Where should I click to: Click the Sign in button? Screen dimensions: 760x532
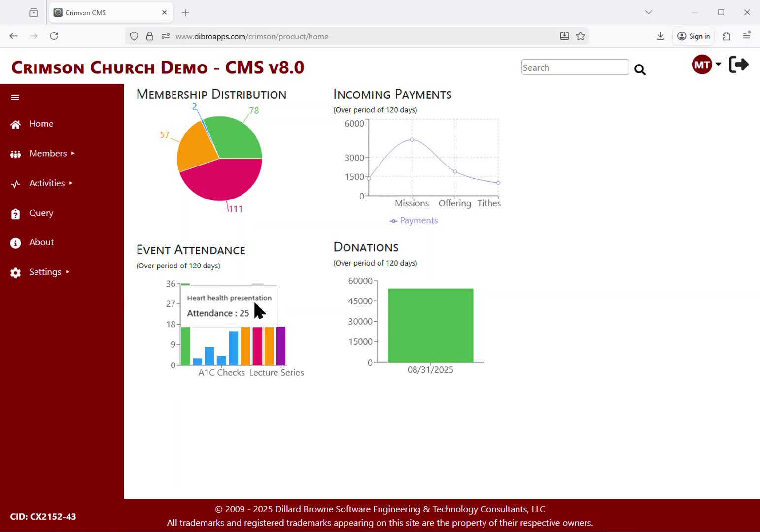(693, 36)
